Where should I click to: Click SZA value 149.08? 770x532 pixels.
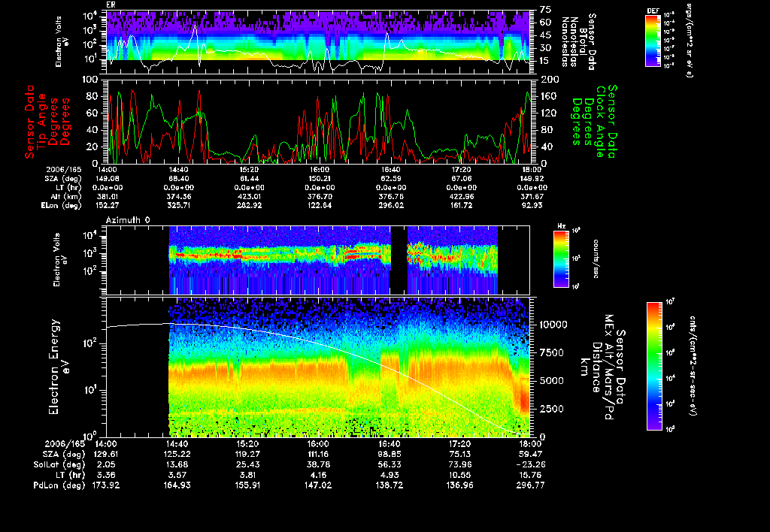click(x=107, y=179)
